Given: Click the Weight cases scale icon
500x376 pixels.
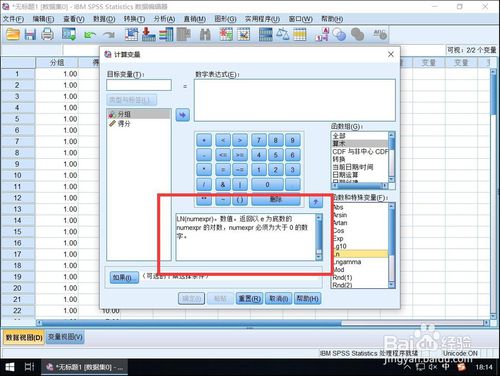Looking at the screenshot, I should [x=283, y=35].
